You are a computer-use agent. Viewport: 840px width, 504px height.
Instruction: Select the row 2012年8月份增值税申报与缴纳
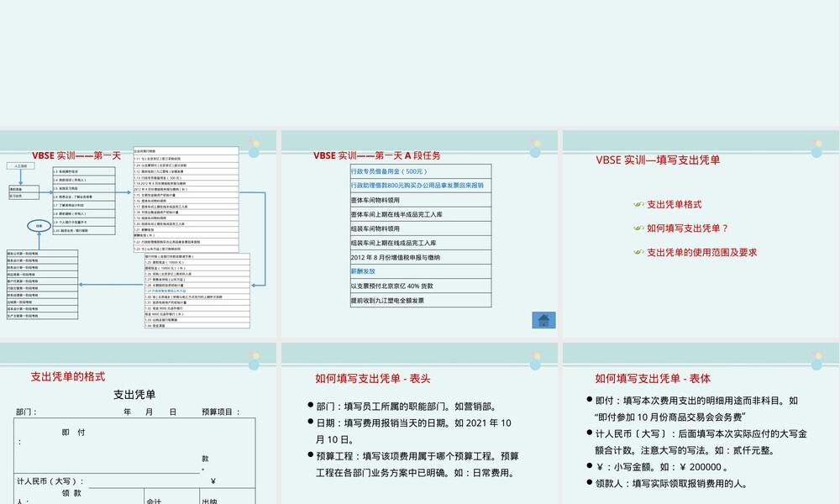click(421, 257)
